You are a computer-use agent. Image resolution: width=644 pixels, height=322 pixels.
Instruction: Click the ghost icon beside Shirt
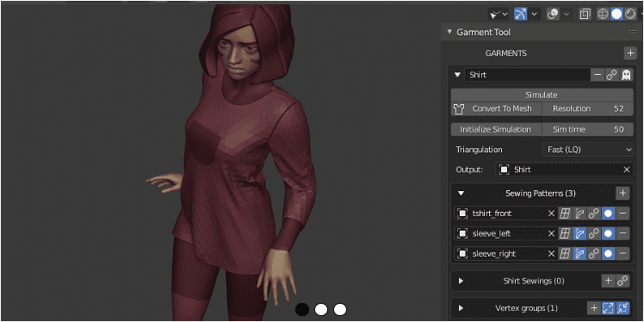click(x=626, y=75)
